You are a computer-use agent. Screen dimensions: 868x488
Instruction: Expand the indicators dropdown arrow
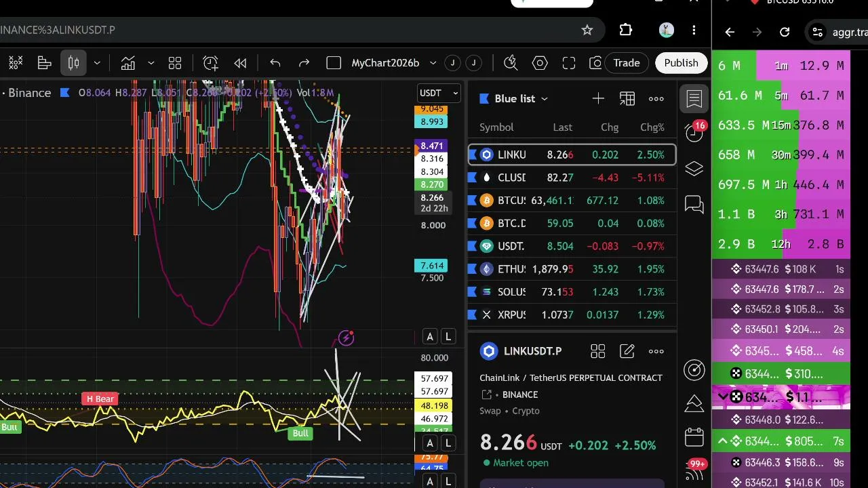tap(151, 63)
